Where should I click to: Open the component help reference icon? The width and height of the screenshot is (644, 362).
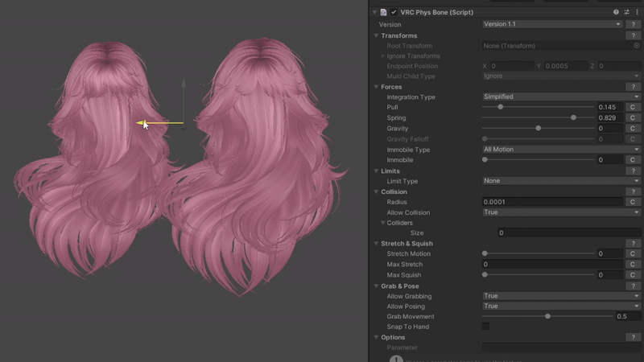pyautogui.click(x=616, y=12)
